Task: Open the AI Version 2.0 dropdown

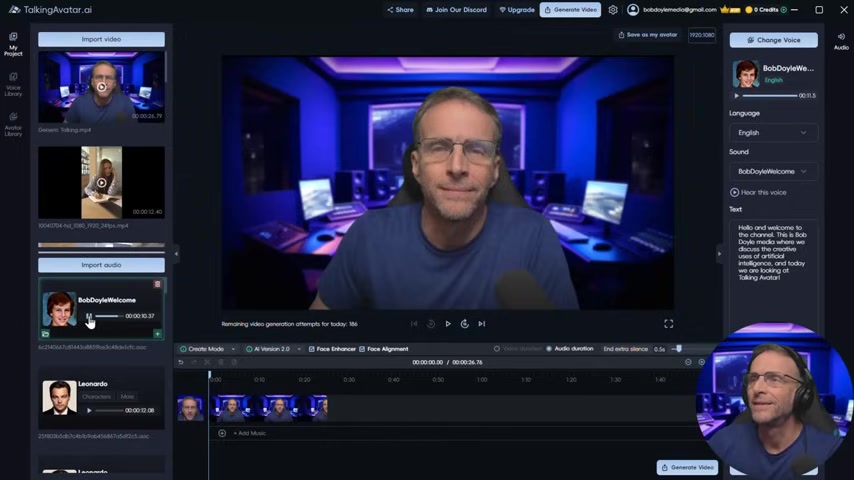Action: [x=273, y=349]
